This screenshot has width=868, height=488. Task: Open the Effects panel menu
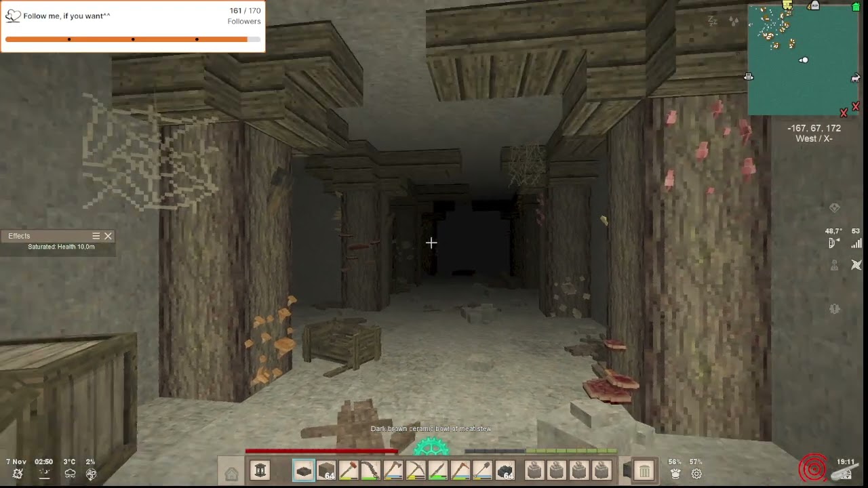[96, 236]
